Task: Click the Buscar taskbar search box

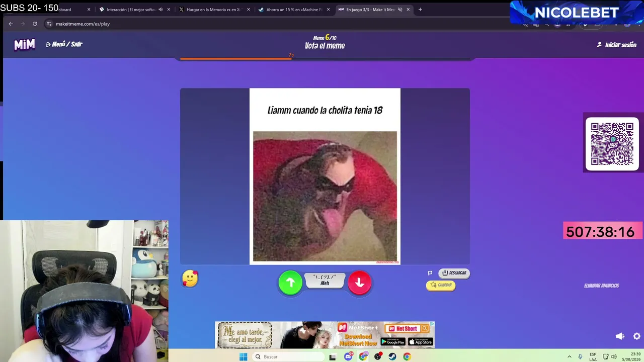Action: tap(288, 356)
